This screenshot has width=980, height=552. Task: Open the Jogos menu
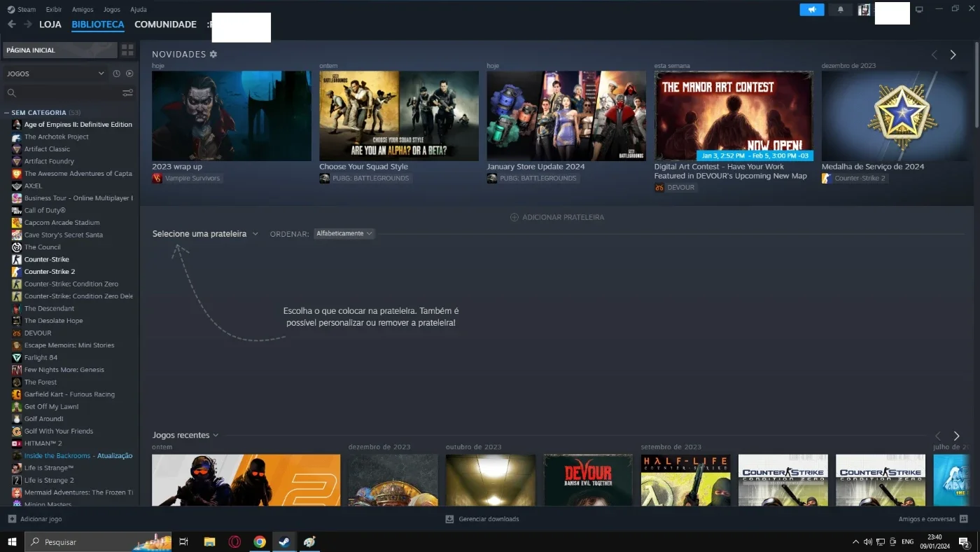(x=111, y=9)
